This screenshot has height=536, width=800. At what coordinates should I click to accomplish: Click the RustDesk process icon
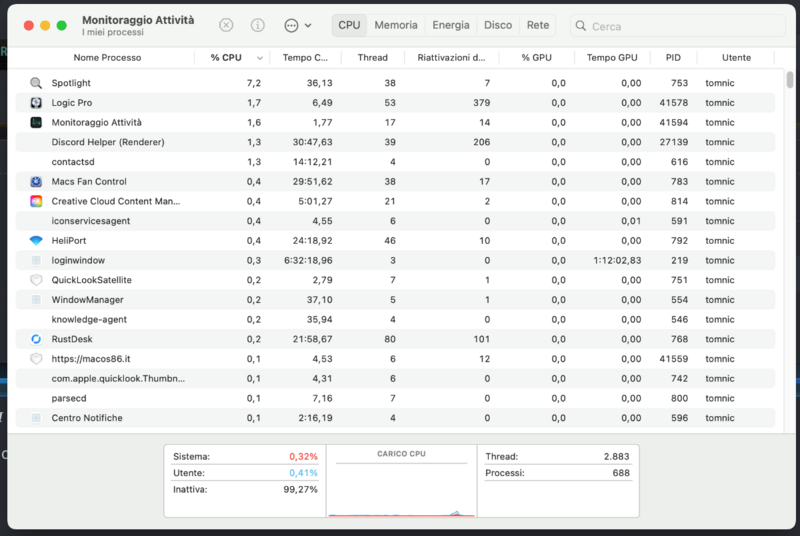pos(36,339)
